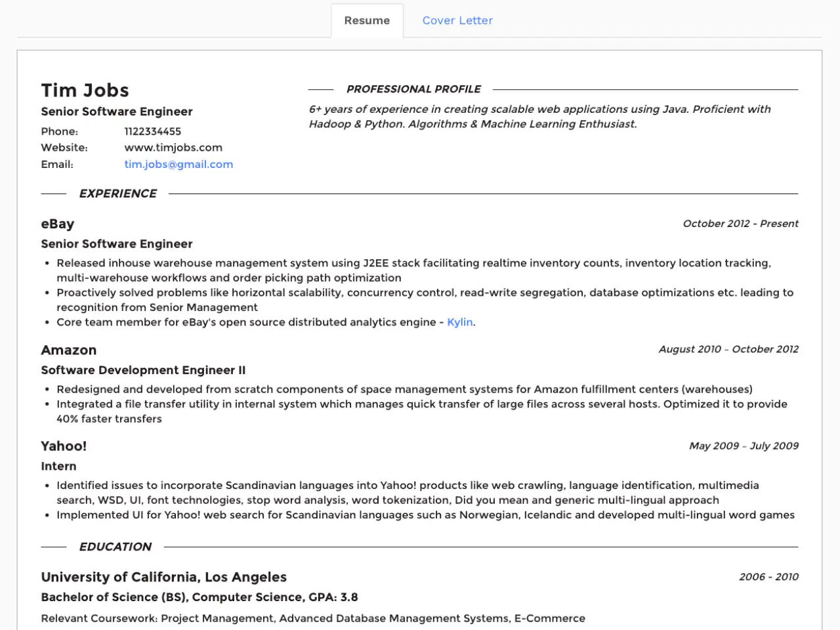This screenshot has width=840, height=630.
Task: Open the Cover Letter tab
Action: (x=457, y=20)
